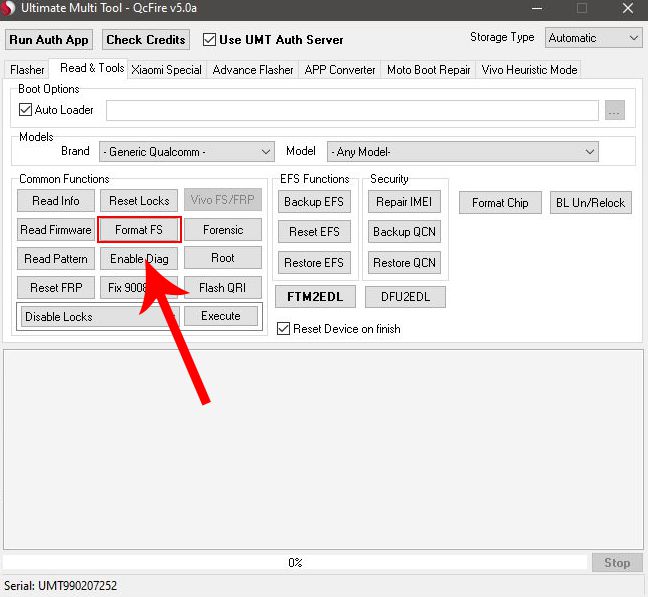This screenshot has height=597, width=648.
Task: Expand the Brand dropdown
Action: [187, 152]
